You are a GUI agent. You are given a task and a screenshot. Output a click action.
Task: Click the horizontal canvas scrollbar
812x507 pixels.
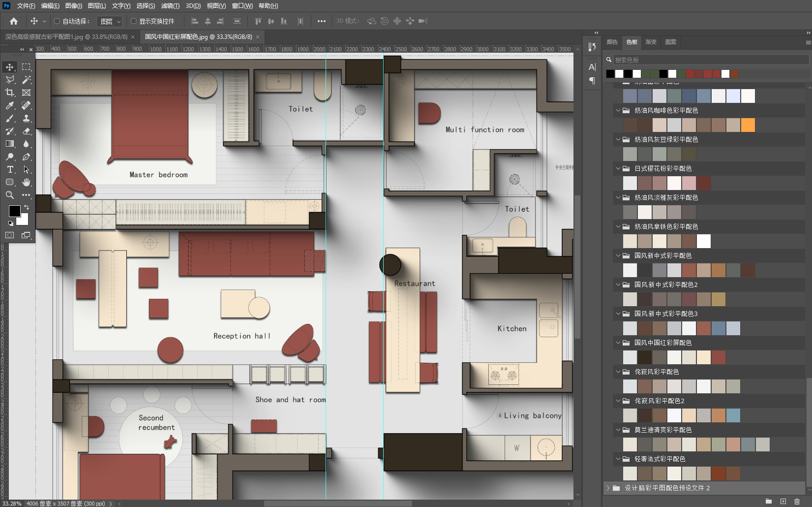point(338,504)
